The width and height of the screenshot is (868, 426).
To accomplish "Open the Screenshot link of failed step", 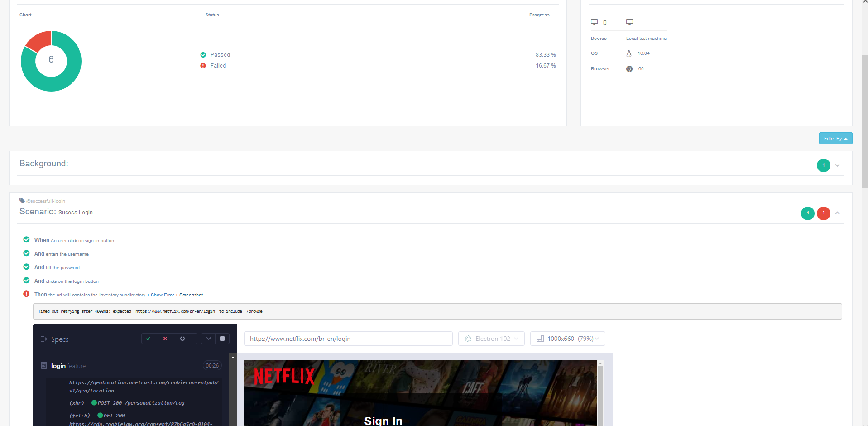I will (x=189, y=295).
